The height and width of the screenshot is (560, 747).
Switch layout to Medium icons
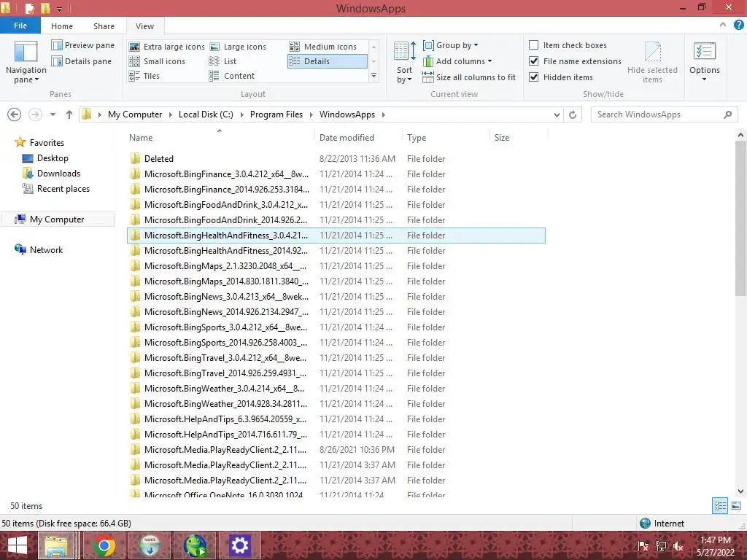coord(323,47)
